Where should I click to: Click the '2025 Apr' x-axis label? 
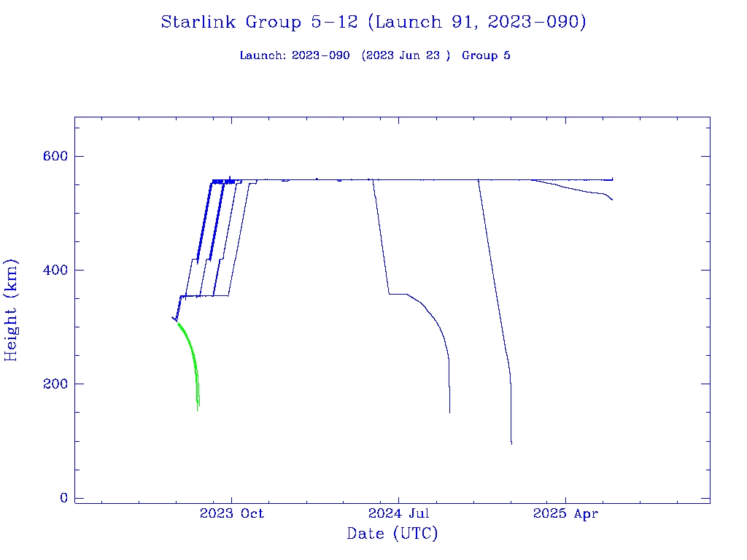(x=565, y=513)
